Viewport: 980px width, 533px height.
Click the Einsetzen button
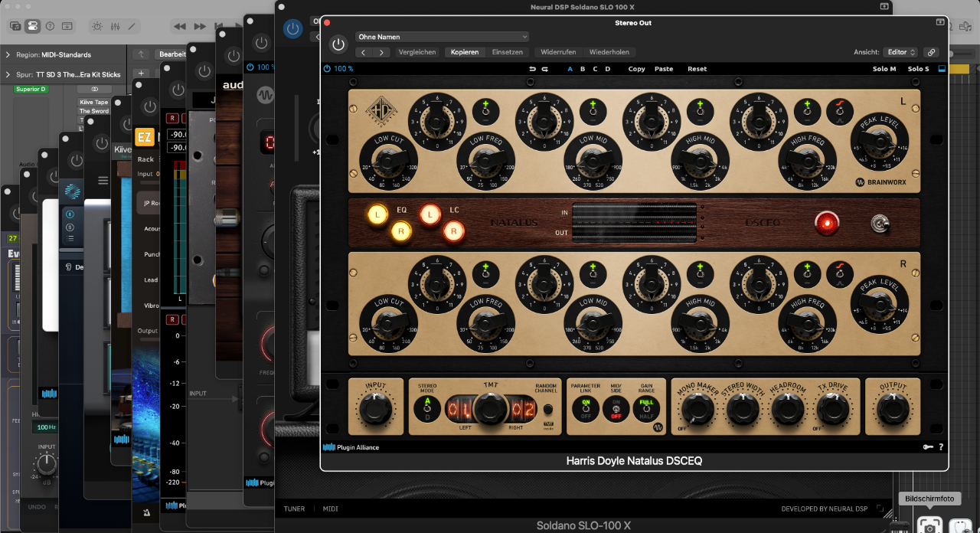pyautogui.click(x=507, y=52)
